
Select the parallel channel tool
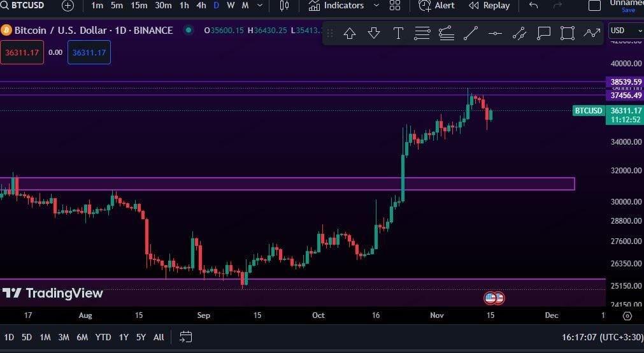click(519, 33)
